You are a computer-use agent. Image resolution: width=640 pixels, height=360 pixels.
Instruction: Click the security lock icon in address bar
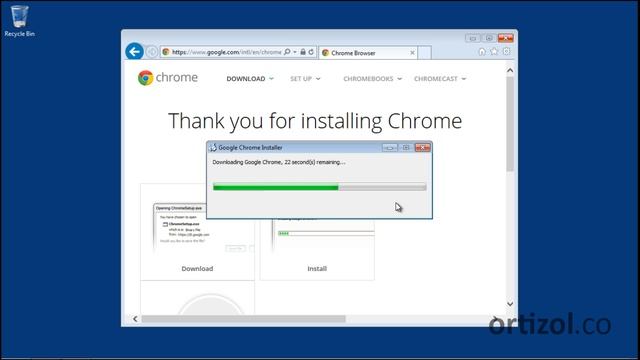point(303,52)
